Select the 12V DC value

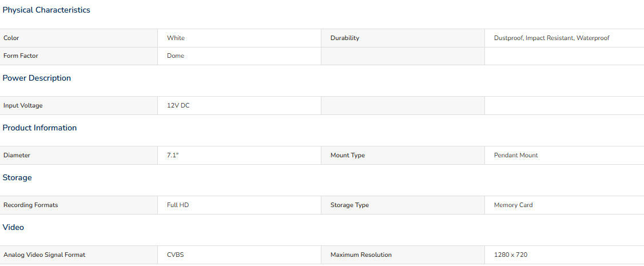(178, 105)
